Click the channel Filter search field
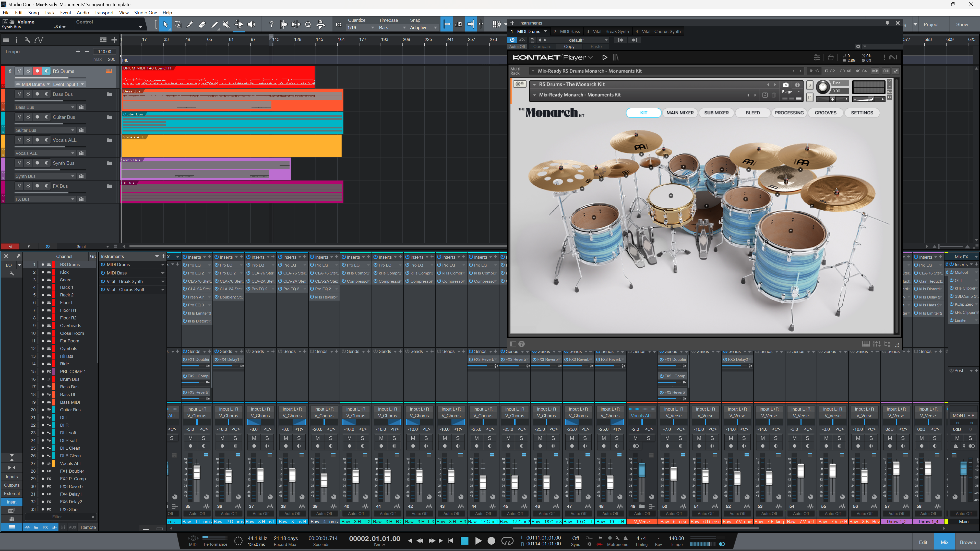This screenshot has width=980, height=551. point(57,517)
